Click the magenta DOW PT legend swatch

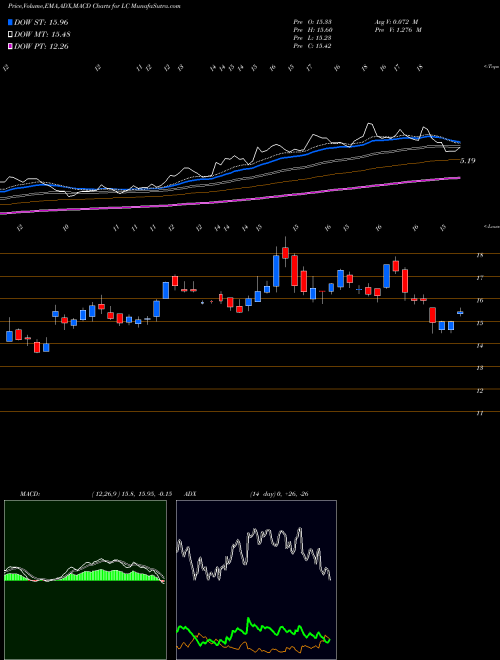pyautogui.click(x=10, y=46)
